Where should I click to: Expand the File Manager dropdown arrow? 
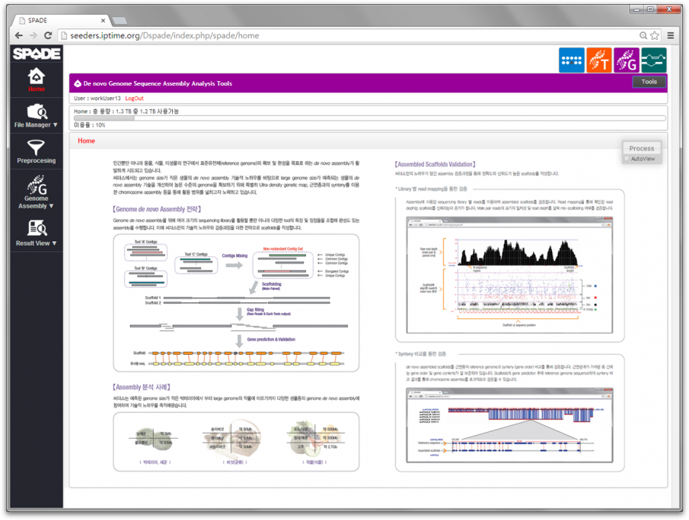pos(53,125)
